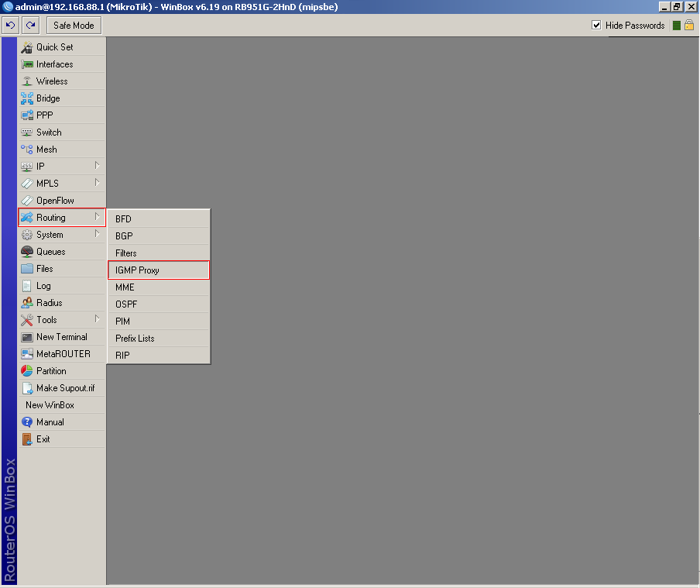This screenshot has width=700, height=588.
Task: Click the Partition pie chart icon
Action: click(27, 371)
